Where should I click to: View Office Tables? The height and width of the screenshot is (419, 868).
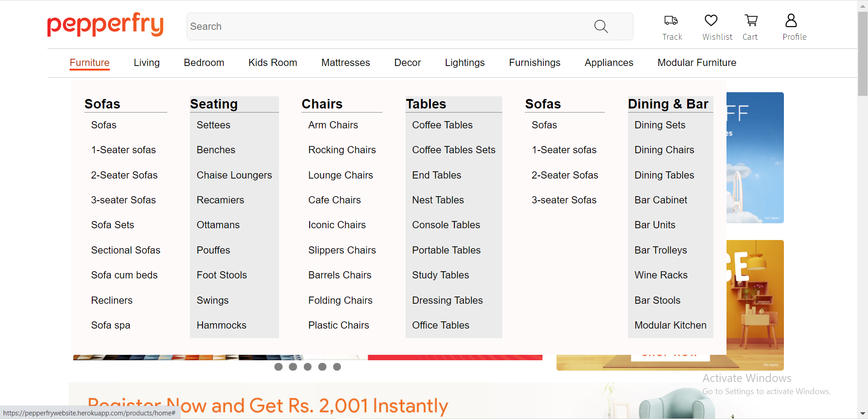[x=441, y=325]
